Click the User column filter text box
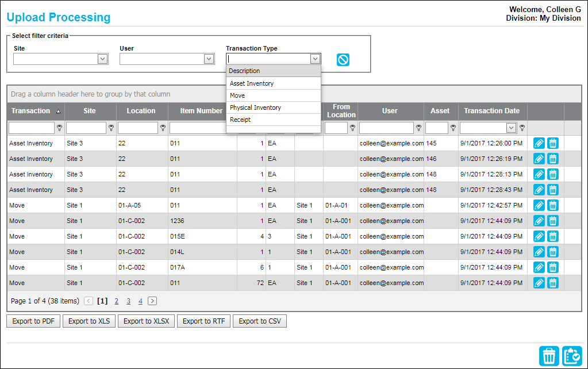 [386, 128]
